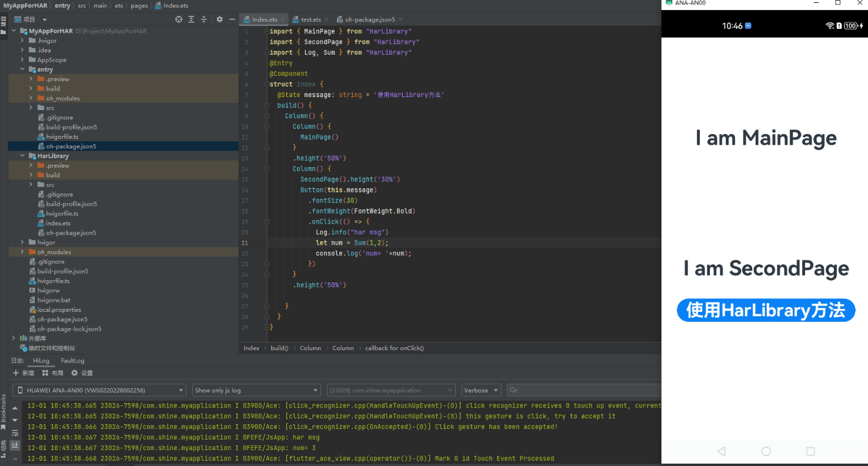This screenshot has height=466, width=868.
Task: Open the 'Show only js log' filter dropdown
Action: (x=256, y=390)
